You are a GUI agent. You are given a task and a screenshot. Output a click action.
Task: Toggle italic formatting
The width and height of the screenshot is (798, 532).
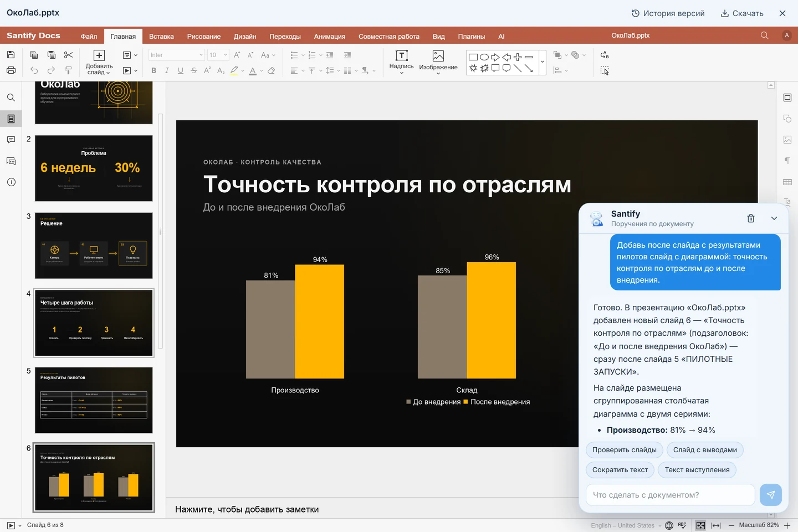[x=167, y=70]
